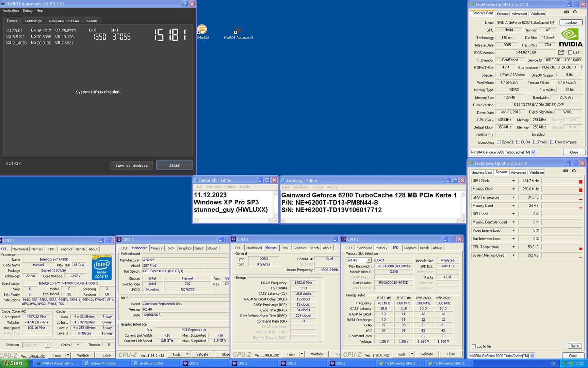Open the Tools dropdown arrow in CPU-Z CPU window
Image resolution: width=588 pixels, height=368 pixels.
pos(68,355)
